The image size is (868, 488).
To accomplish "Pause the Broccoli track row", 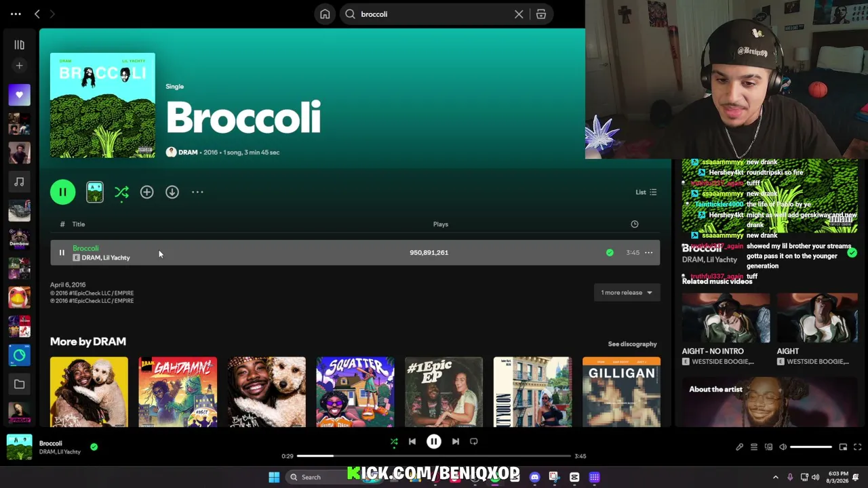I will coord(62,253).
